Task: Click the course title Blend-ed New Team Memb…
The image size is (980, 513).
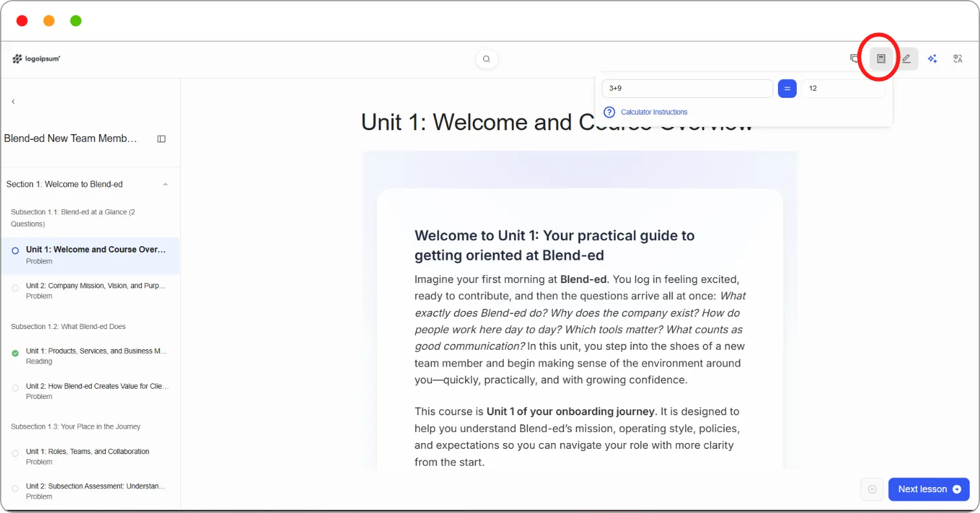Action: click(71, 139)
